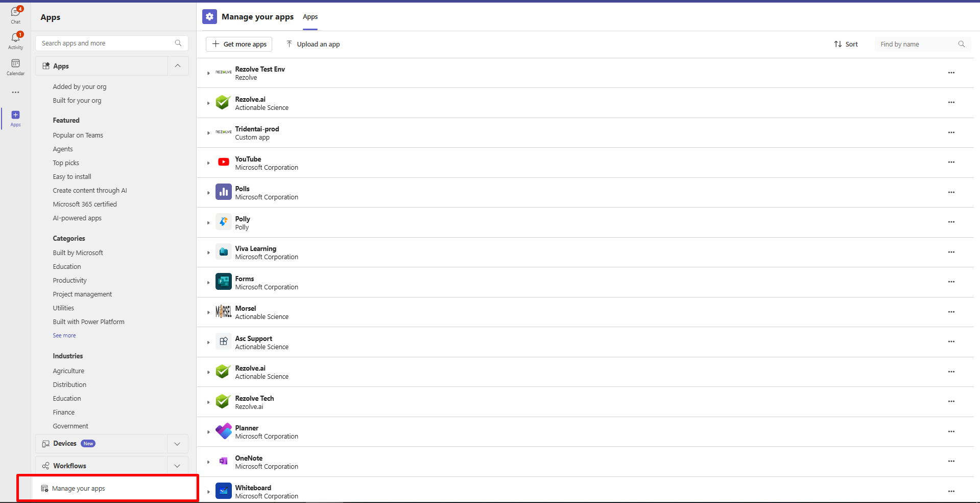Image resolution: width=980 pixels, height=503 pixels.
Task: Expand the Polly row arrow
Action: [x=208, y=223]
